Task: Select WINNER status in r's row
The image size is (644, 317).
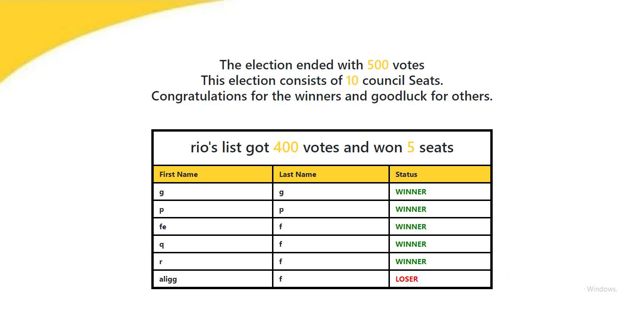Action: (x=411, y=261)
